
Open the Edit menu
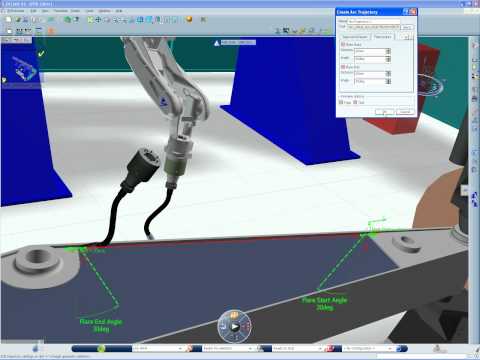click(33, 11)
